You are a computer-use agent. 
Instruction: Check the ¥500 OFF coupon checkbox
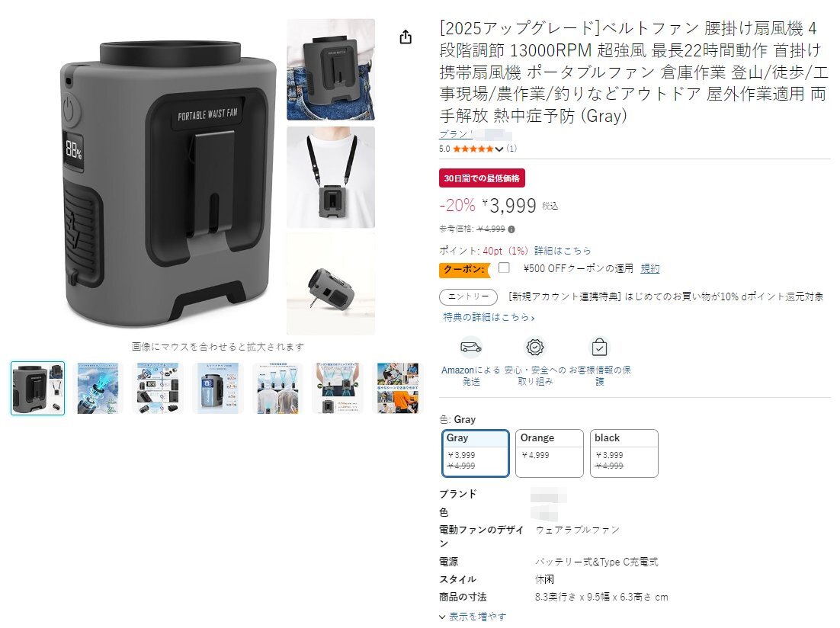point(504,268)
